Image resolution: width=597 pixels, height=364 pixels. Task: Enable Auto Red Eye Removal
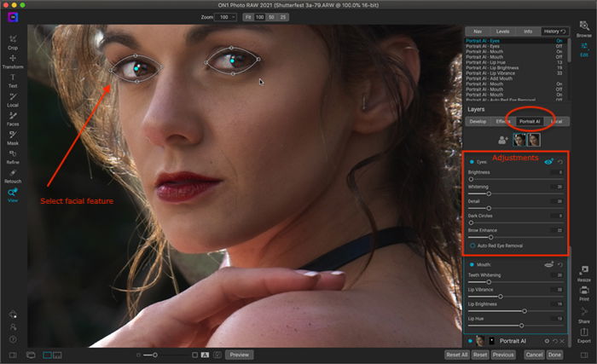pos(472,246)
